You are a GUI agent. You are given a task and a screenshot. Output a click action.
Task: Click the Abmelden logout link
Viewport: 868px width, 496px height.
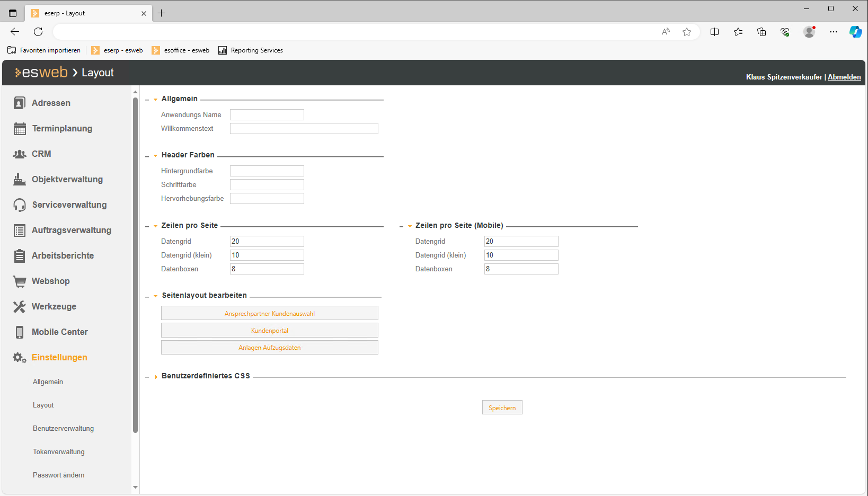point(844,77)
